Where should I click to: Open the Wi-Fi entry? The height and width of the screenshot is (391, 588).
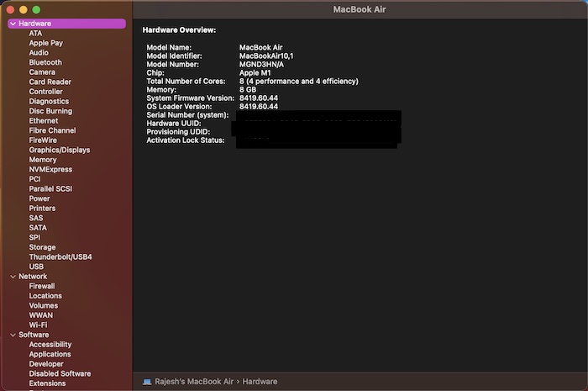[39, 325]
